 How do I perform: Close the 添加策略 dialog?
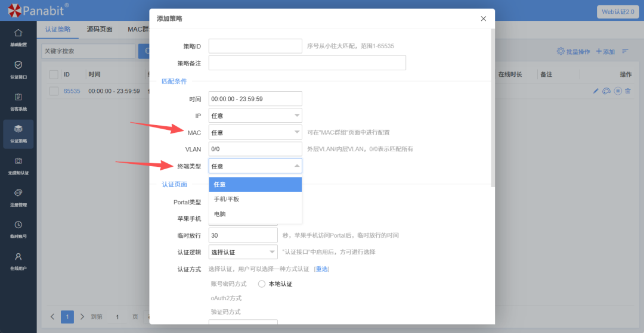coord(484,18)
